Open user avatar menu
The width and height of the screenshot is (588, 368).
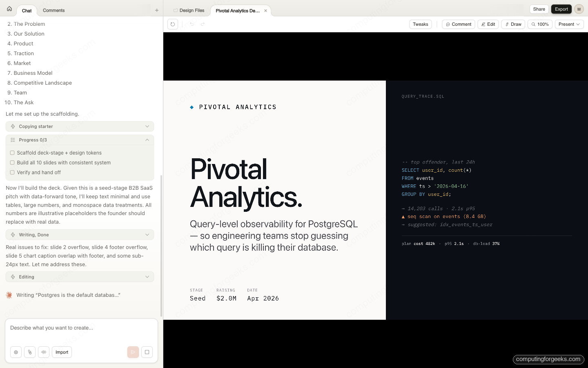tap(579, 9)
